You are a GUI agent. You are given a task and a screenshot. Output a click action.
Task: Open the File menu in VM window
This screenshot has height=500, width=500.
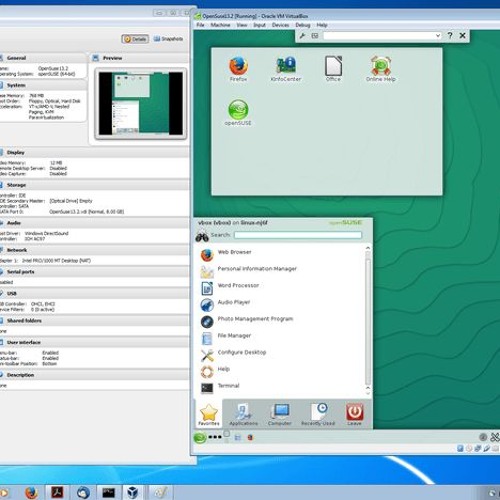200,25
